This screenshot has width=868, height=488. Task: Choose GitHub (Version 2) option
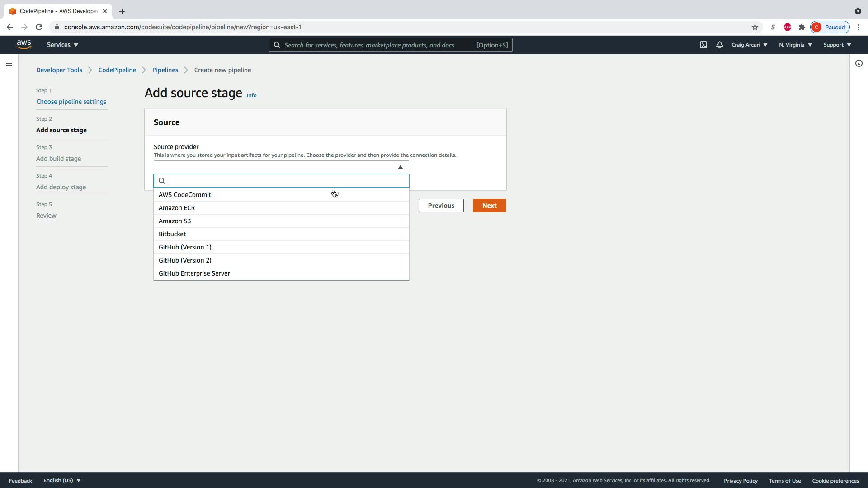point(185,260)
